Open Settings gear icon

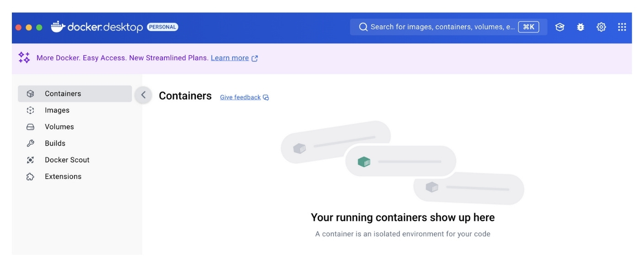click(601, 27)
